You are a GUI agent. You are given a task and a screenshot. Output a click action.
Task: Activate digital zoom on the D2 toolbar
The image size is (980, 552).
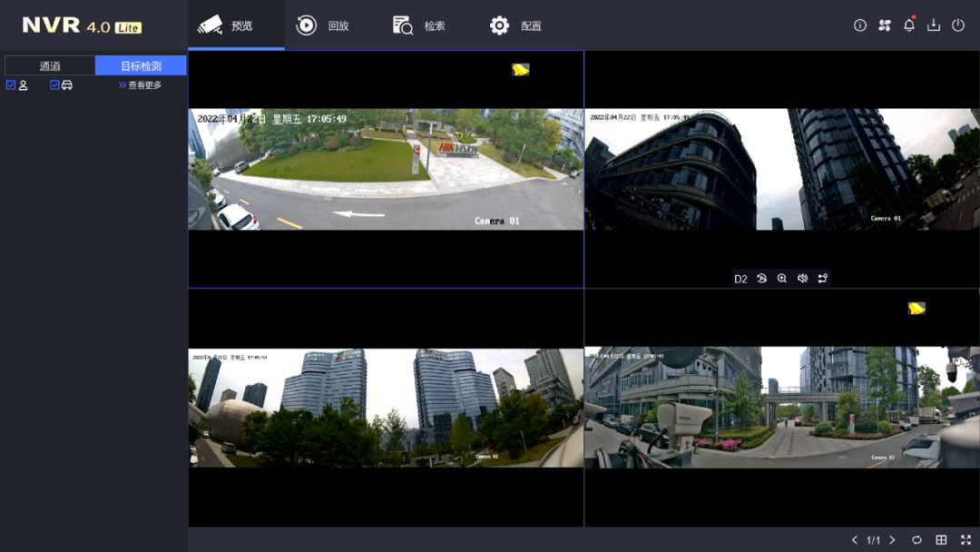tap(782, 279)
